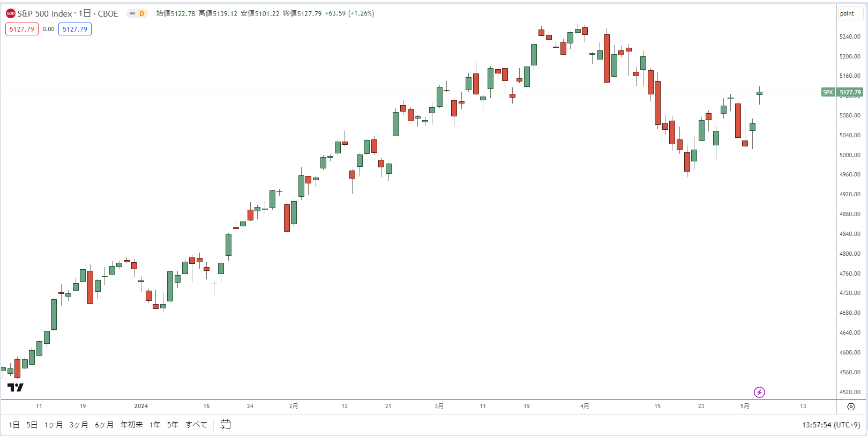Click the SPX 5127.79 price label

tap(842, 92)
